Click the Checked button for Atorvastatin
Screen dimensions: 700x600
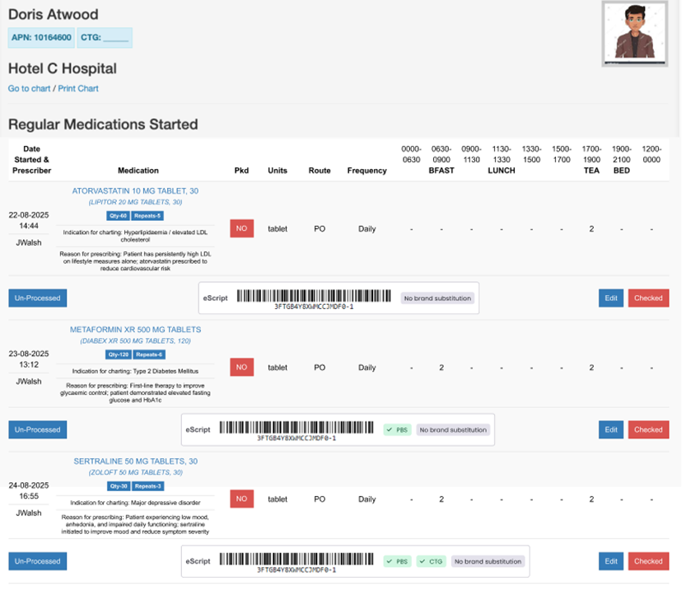648,298
